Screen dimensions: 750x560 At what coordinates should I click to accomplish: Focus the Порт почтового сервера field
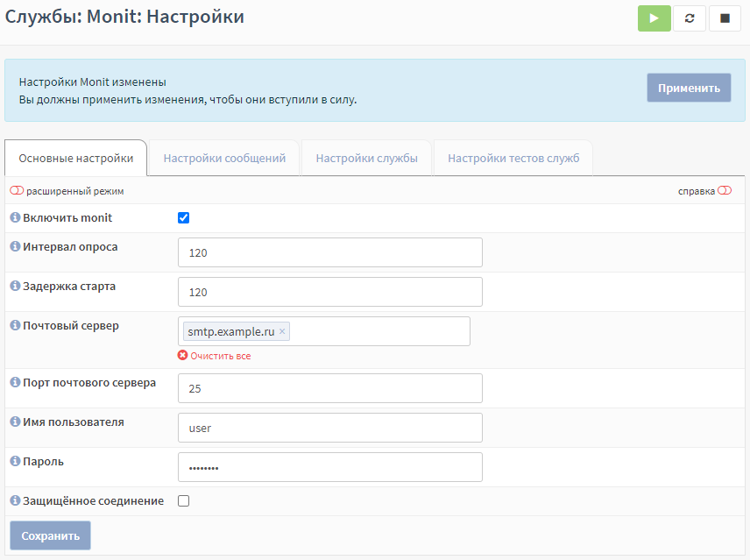tap(330, 388)
